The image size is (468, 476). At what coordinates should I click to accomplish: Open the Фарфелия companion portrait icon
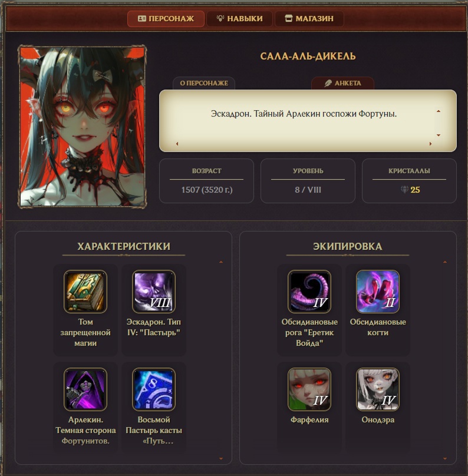[309, 389]
